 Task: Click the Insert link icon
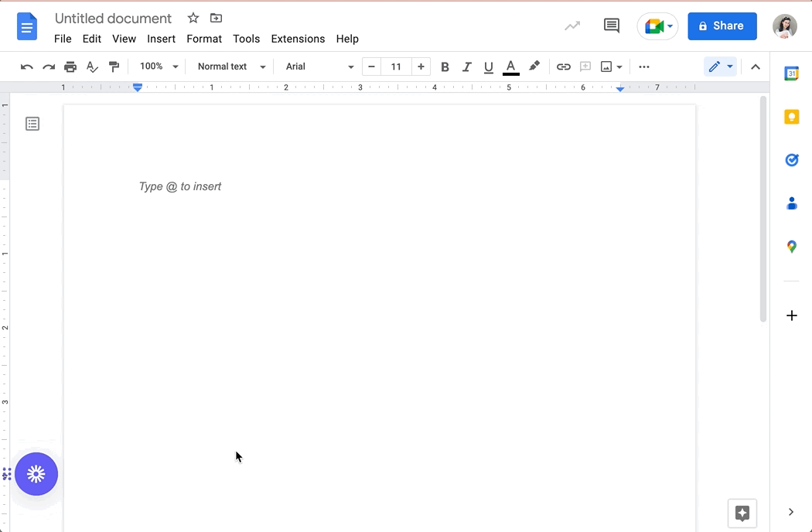click(564, 67)
